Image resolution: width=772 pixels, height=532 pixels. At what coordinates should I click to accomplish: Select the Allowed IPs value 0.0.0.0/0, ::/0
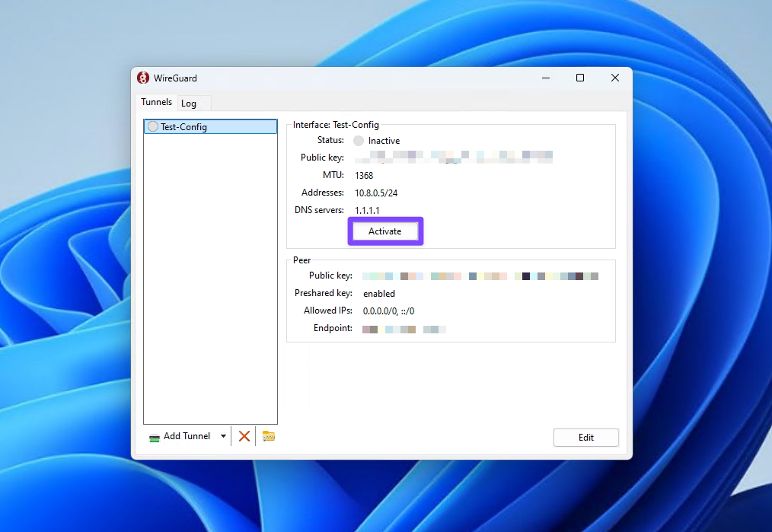tap(388, 311)
